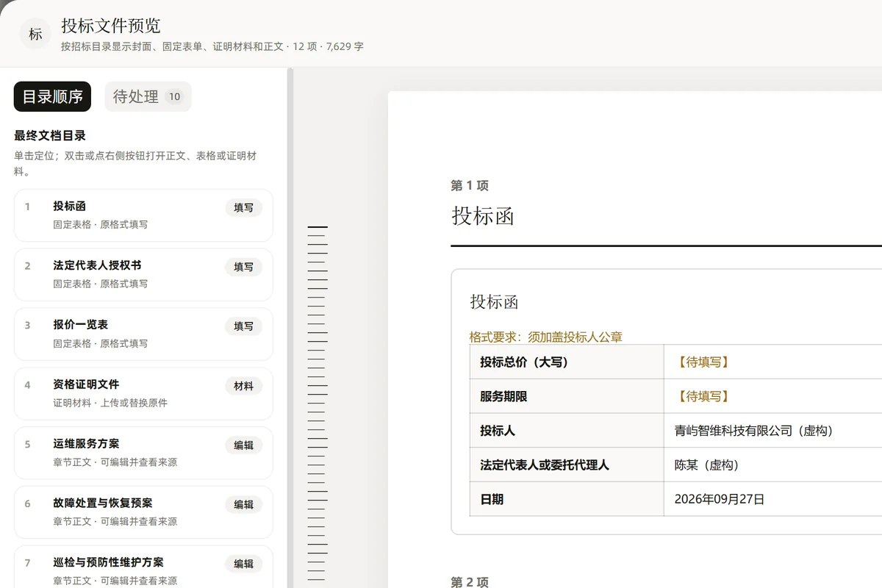Click the 【待填写】 cell for 投标总价（大写）

(x=772, y=362)
